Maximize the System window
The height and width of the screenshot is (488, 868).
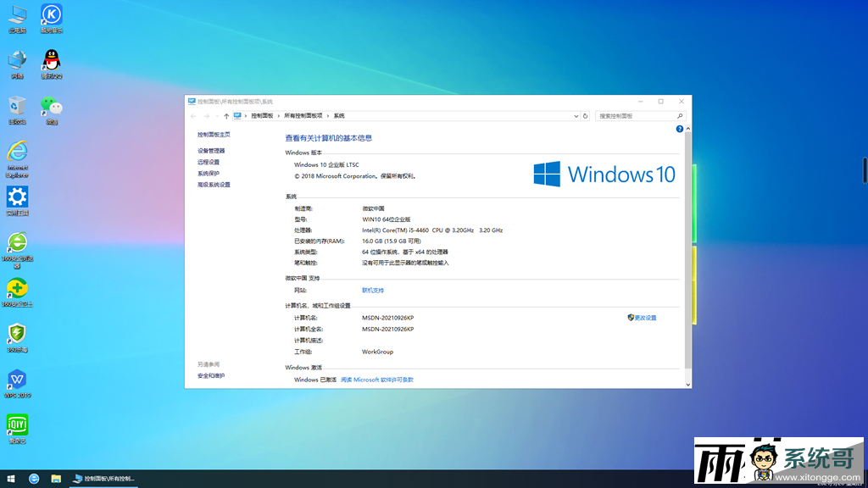[661, 102]
